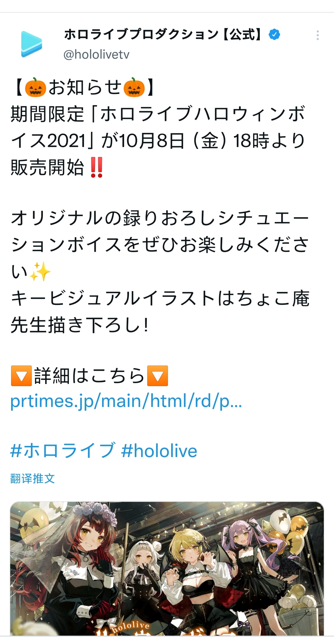334x644 pixels.
Task: Open the hololive play-logo profile avatar
Action: [x=31, y=44]
